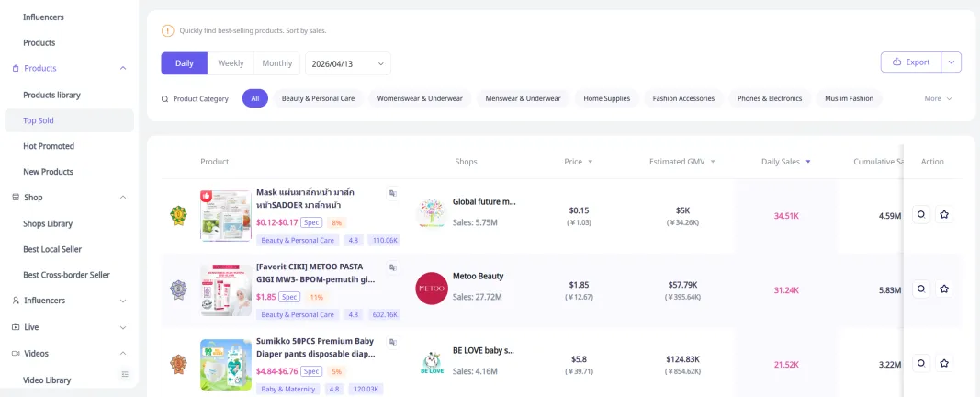Click translate icon beside METOO PASTA GIGI title

click(393, 267)
